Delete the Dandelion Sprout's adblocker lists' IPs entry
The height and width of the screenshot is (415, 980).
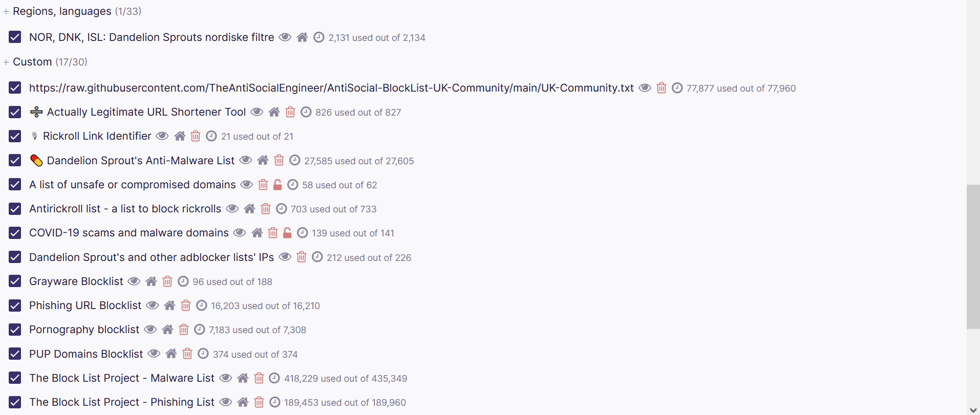click(301, 257)
